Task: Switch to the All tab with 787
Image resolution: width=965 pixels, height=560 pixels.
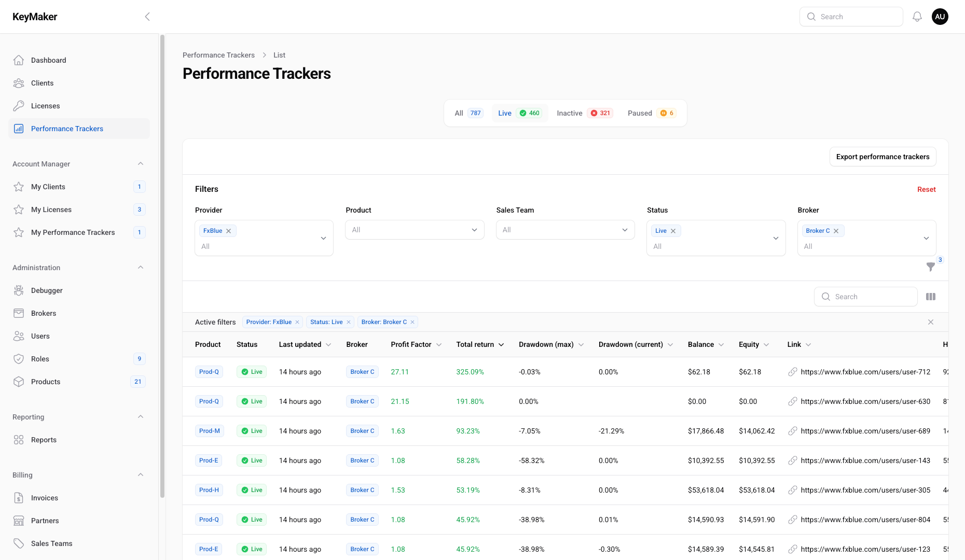Action: (468, 113)
